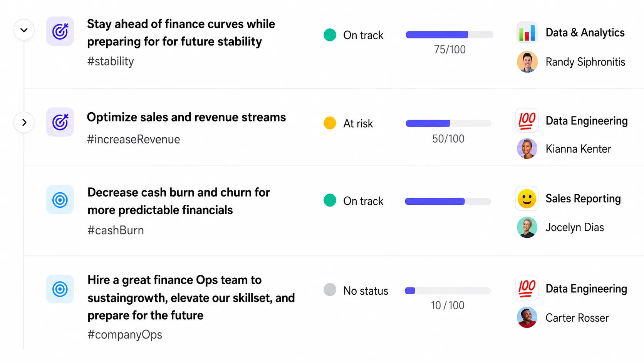Click the 100 emoji beside Carter Rosser's team
The width and height of the screenshot is (644, 362).
pos(527,288)
